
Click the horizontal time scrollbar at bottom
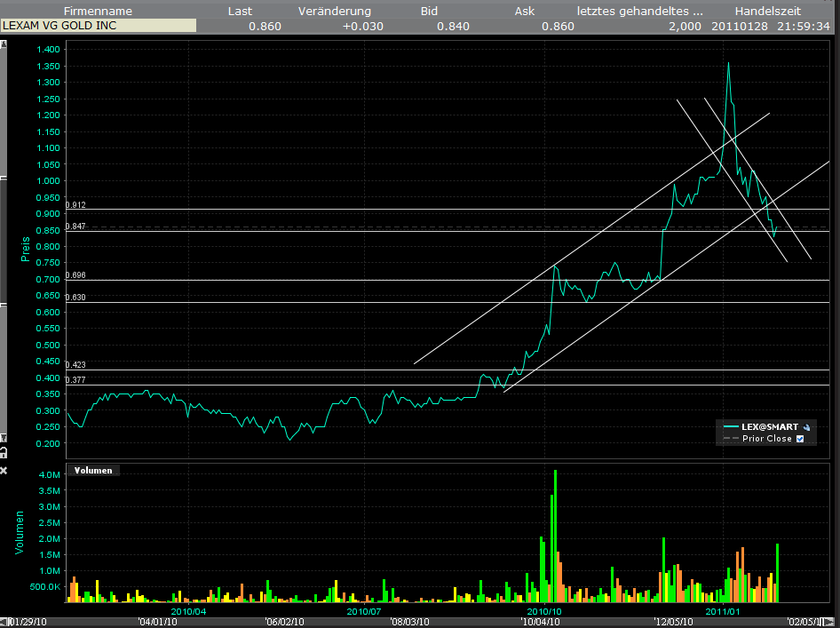417,622
